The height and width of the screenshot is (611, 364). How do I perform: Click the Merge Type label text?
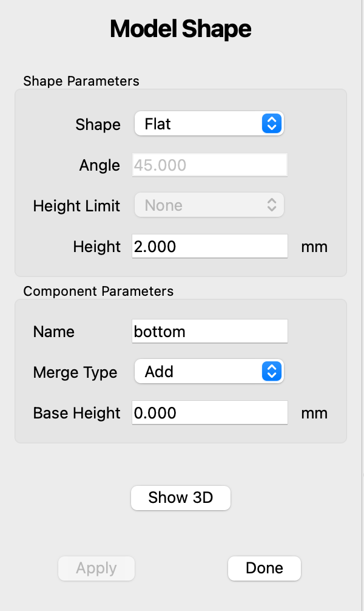pyautogui.click(x=75, y=372)
